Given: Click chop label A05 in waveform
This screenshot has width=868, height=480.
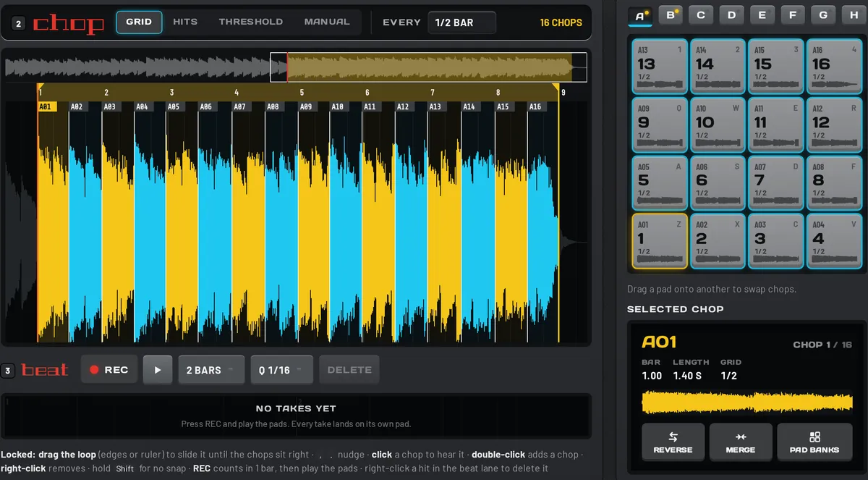Looking at the screenshot, I should [174, 106].
